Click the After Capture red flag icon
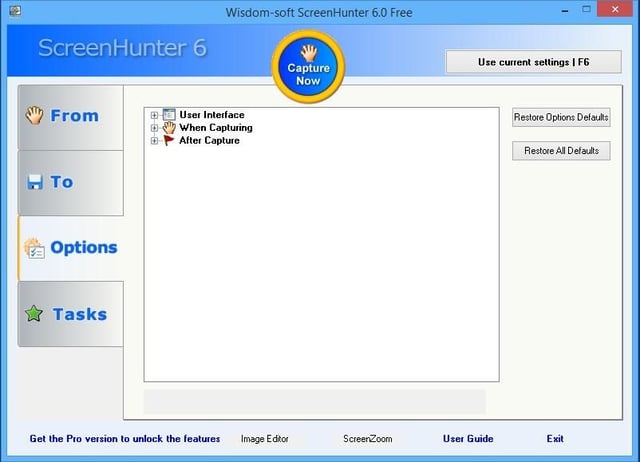Viewport: 640px width, 462px height. 169,140
